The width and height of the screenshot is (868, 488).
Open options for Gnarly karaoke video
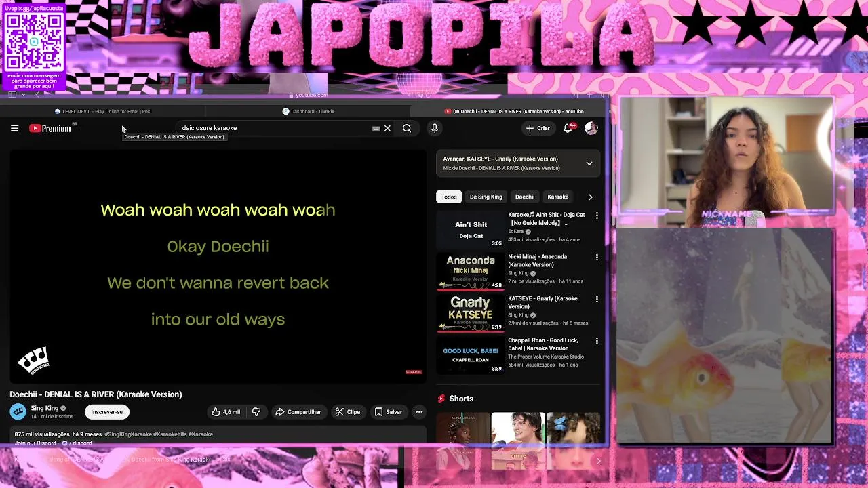pyautogui.click(x=597, y=299)
